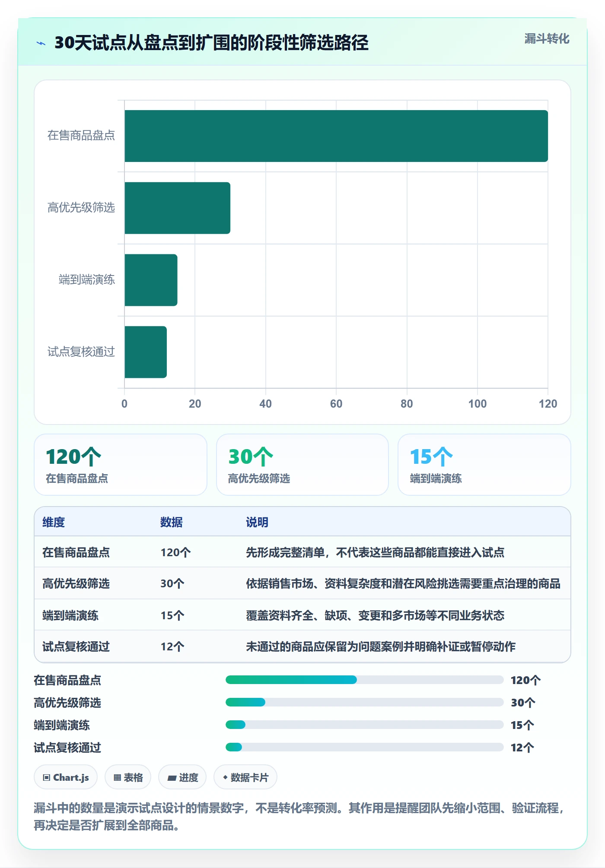This screenshot has height=868, width=605.
Task: Click the 端到端演练 progress bar
Action: tap(365, 725)
